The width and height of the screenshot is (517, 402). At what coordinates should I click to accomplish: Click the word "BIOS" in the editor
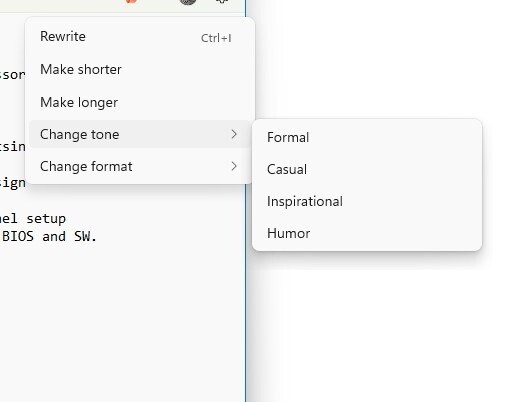click(18, 237)
